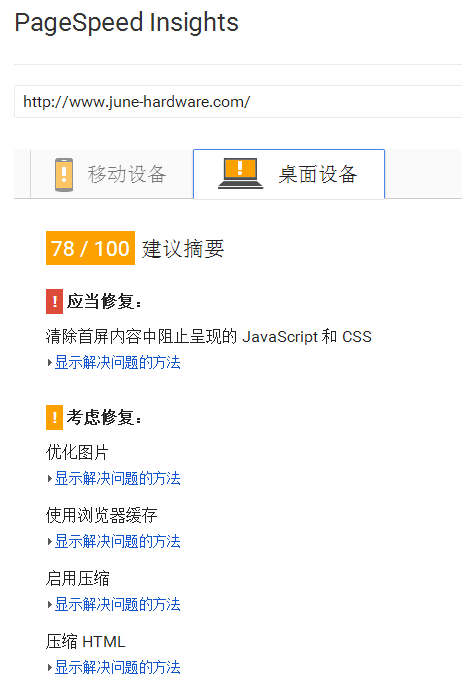Viewport: 462px width, 684px height.
Task: Click red exclamation icon beside 应当修复
Action: pyautogui.click(x=55, y=301)
